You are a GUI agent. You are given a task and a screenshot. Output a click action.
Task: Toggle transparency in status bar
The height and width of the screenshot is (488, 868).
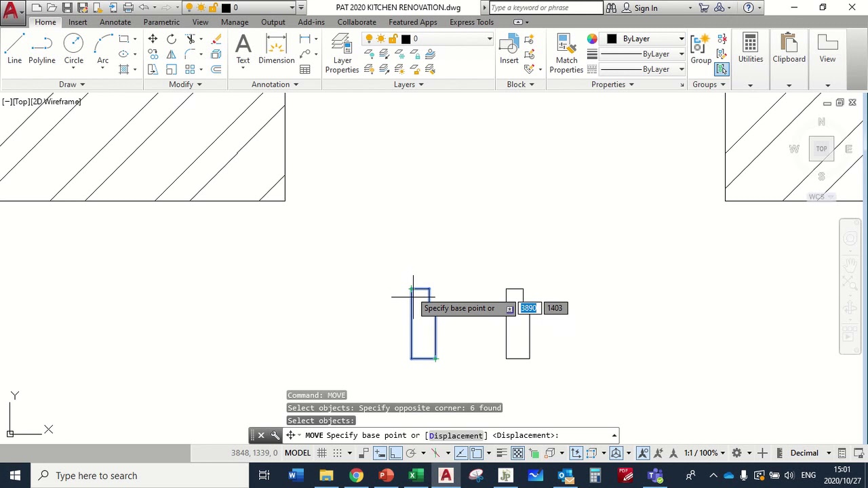pos(517,453)
